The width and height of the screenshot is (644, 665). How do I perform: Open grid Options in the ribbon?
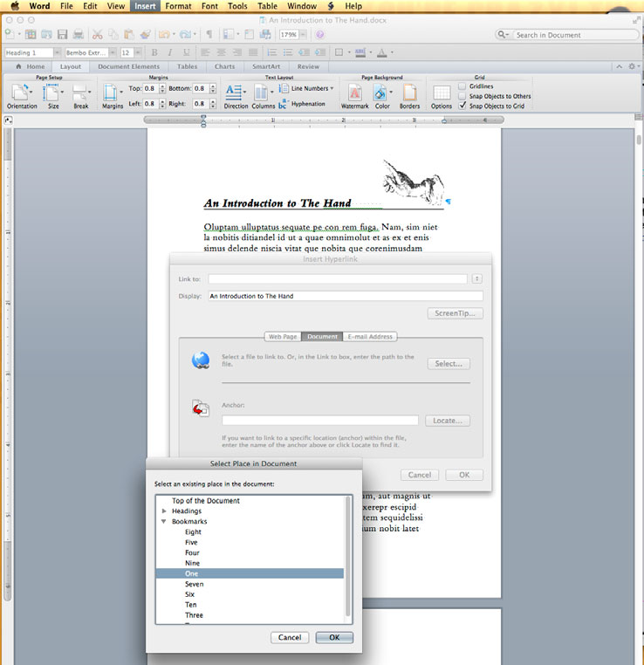[442, 93]
